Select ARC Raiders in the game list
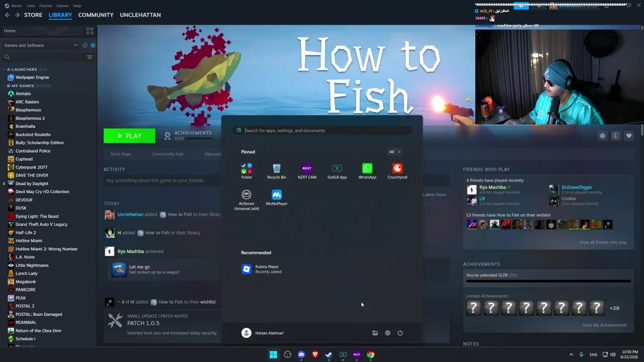The image size is (644, 362). 27,102
